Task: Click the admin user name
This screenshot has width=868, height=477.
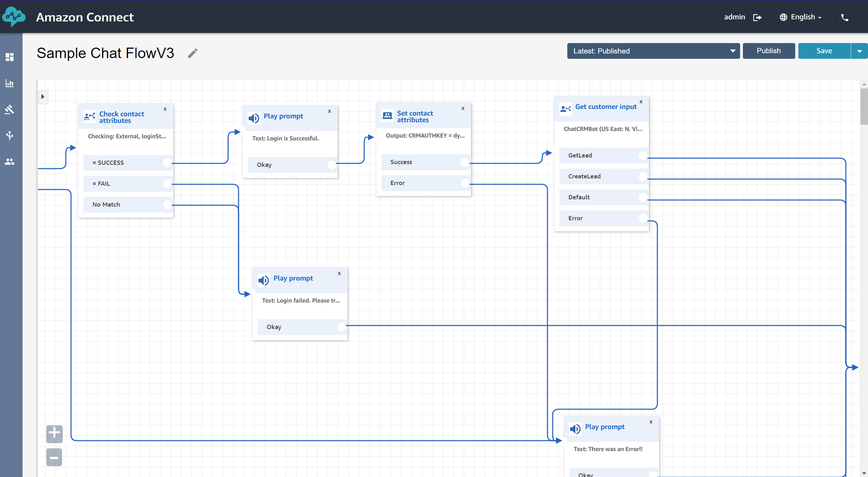Action: tap(734, 17)
